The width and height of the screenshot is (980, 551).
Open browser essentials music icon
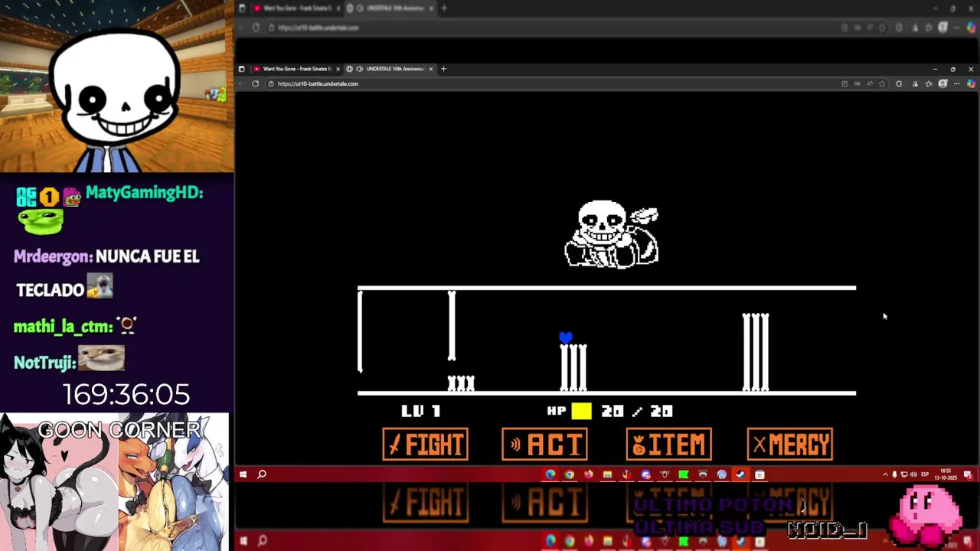[x=915, y=83]
